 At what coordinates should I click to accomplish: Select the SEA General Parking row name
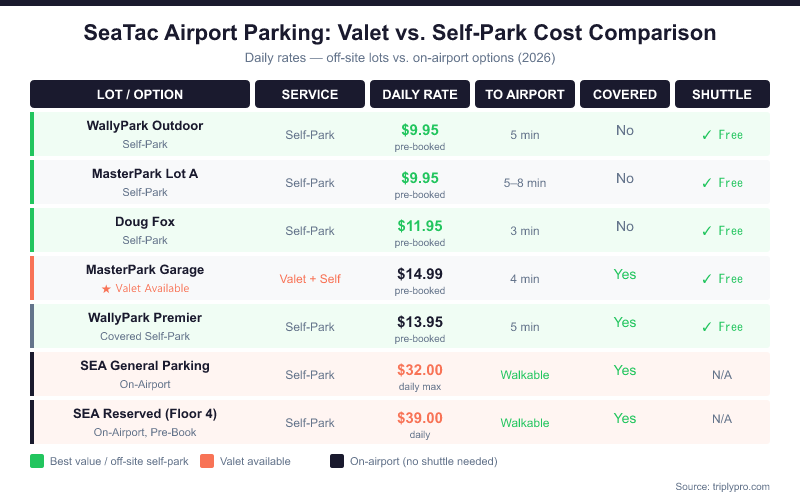click(x=145, y=366)
